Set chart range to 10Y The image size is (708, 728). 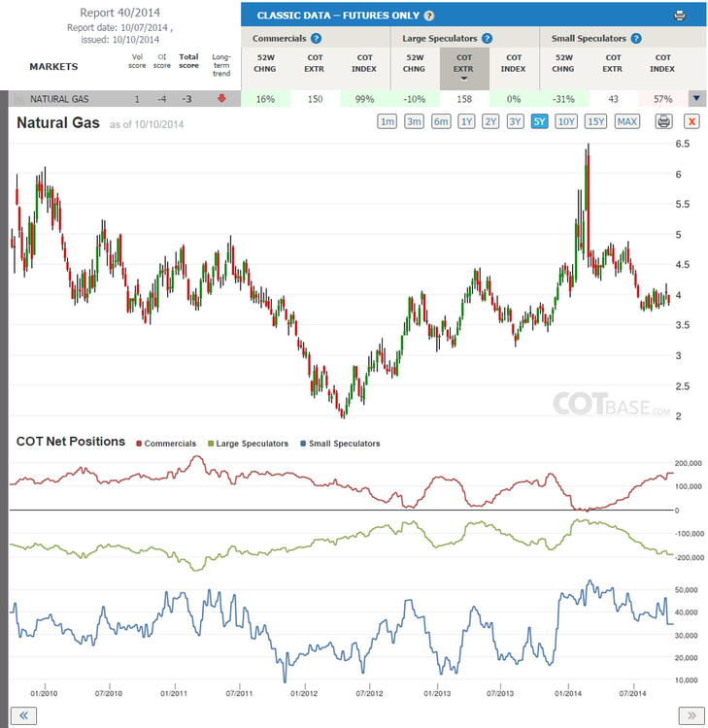click(x=566, y=121)
